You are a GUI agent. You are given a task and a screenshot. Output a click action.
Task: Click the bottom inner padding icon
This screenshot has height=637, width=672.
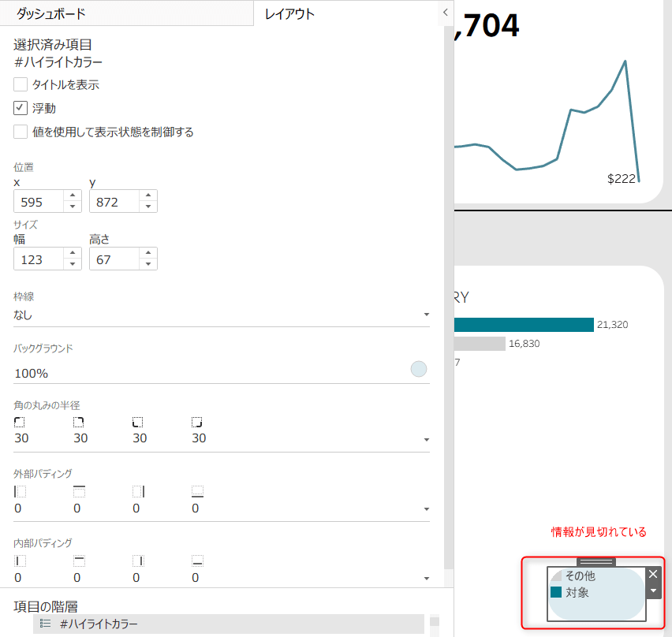point(197,561)
